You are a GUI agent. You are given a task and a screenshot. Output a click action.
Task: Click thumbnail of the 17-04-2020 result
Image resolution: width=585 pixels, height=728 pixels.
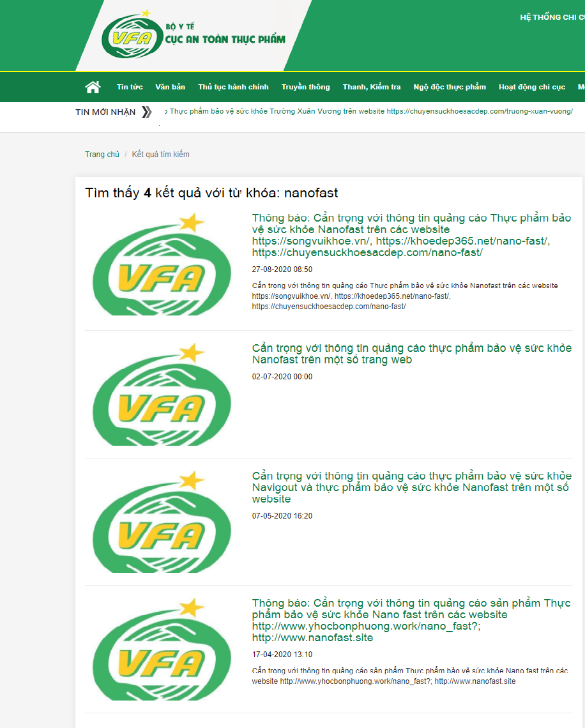coord(158,649)
